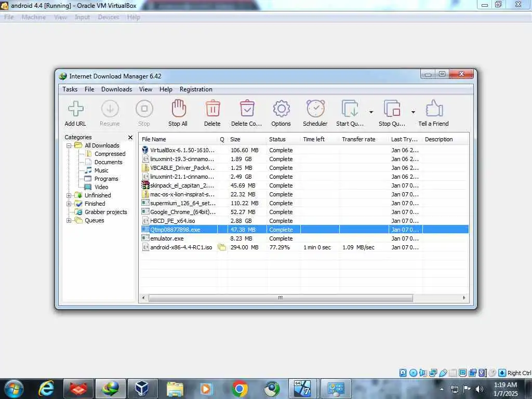
Task: Open the Help menu in IDM
Action: [x=166, y=89]
